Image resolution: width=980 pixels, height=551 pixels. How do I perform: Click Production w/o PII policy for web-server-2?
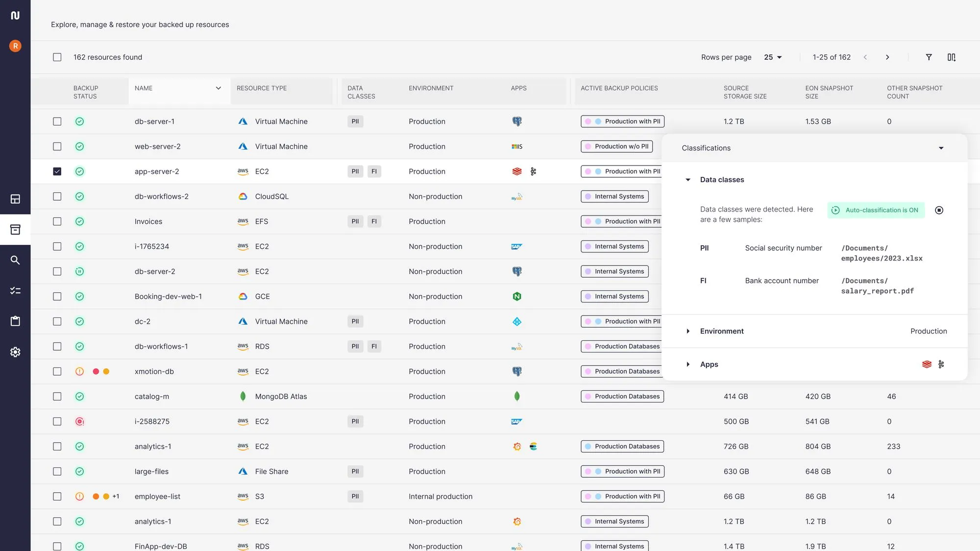pos(616,146)
